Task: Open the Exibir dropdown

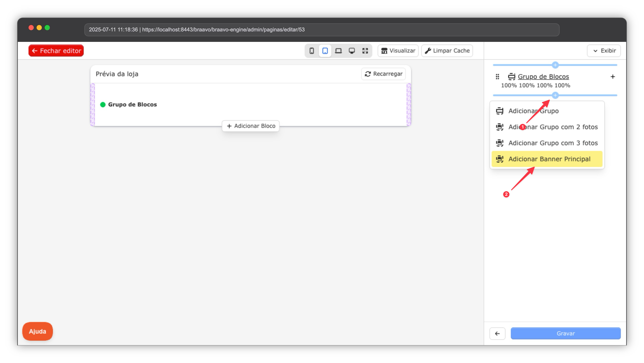Action: pyautogui.click(x=604, y=51)
